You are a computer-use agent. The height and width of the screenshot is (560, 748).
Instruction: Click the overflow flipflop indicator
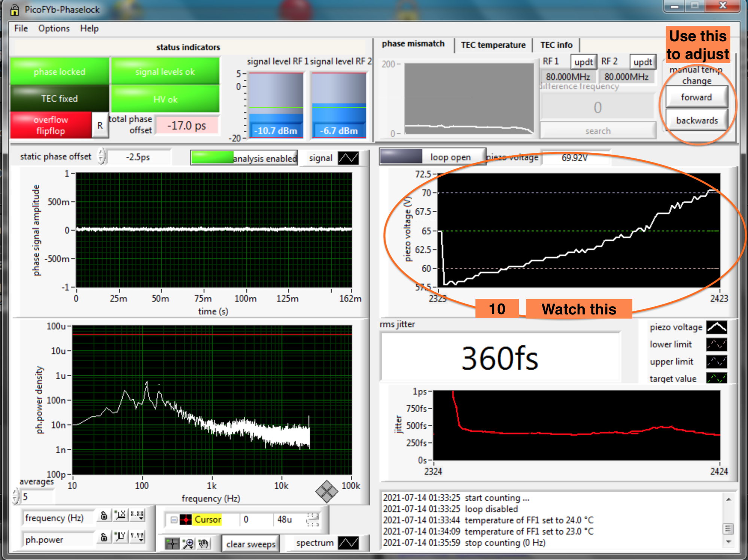click(x=51, y=125)
